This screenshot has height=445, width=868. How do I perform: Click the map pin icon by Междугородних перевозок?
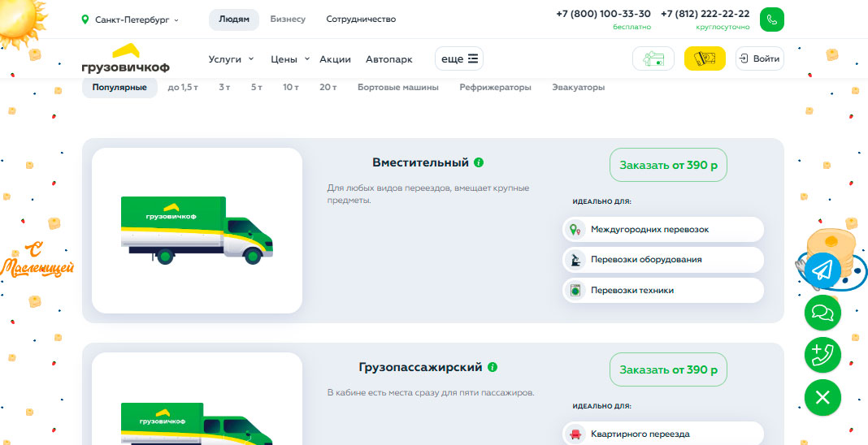[575, 229]
